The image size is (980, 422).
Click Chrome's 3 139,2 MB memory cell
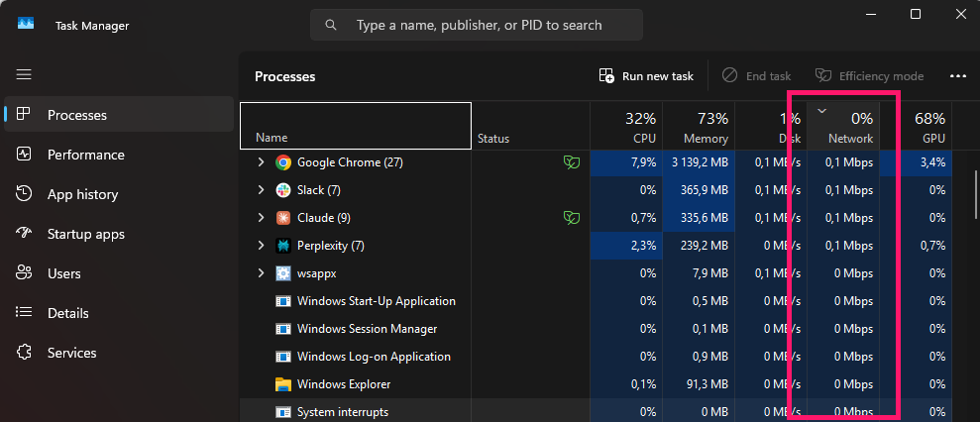coord(699,162)
